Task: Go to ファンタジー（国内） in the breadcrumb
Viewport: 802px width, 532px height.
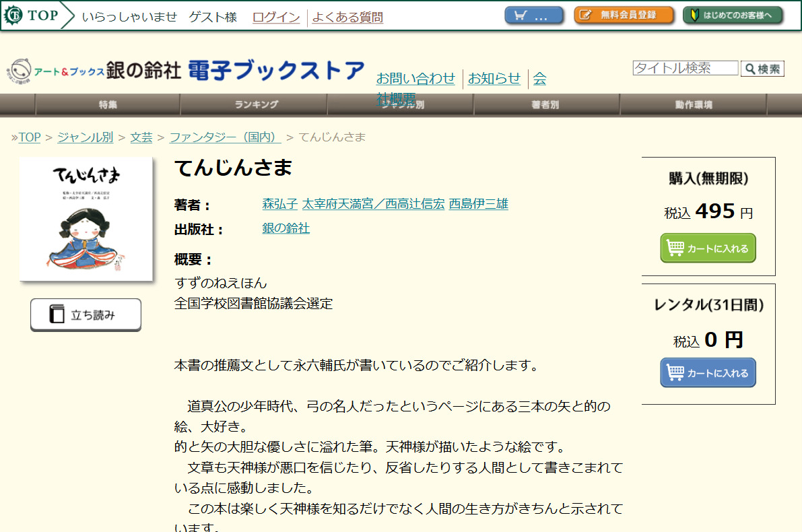Action: [225, 137]
